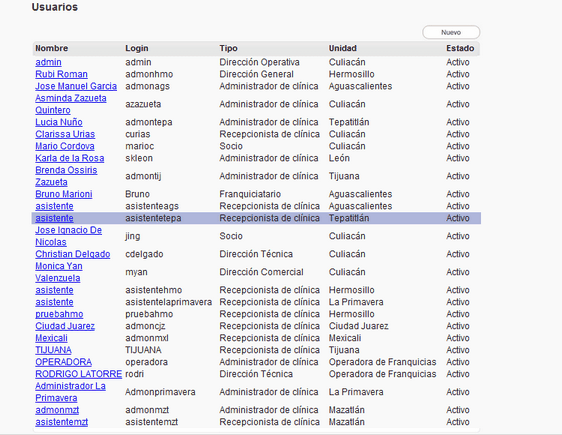Open the admin user name link
Image resolution: width=562 pixels, height=435 pixels.
pos(48,62)
